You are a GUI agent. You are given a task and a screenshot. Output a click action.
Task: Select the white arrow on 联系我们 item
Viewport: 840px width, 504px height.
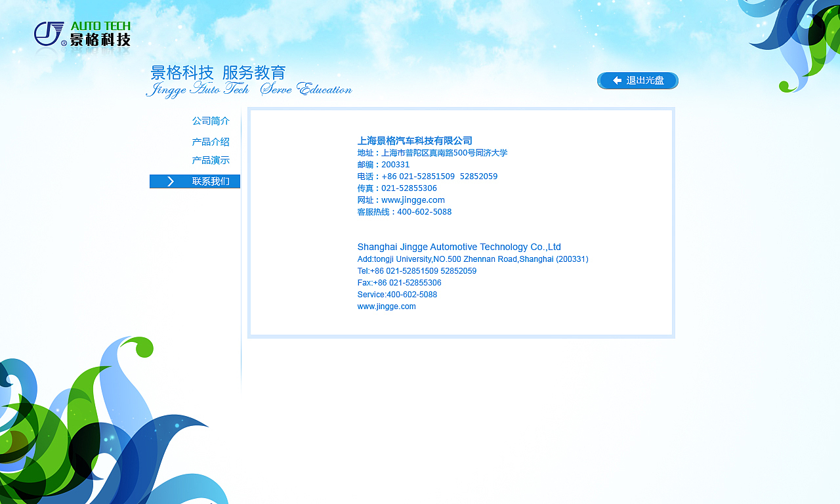tap(170, 181)
